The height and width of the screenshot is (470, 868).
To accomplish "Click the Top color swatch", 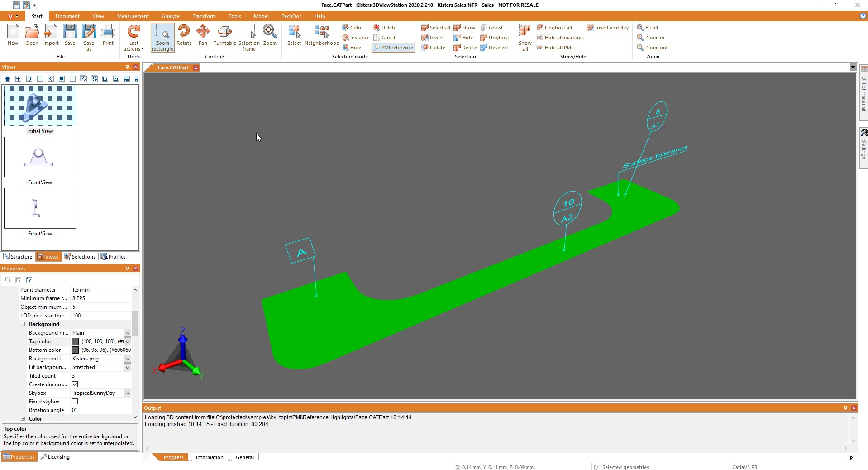I will pyautogui.click(x=75, y=341).
